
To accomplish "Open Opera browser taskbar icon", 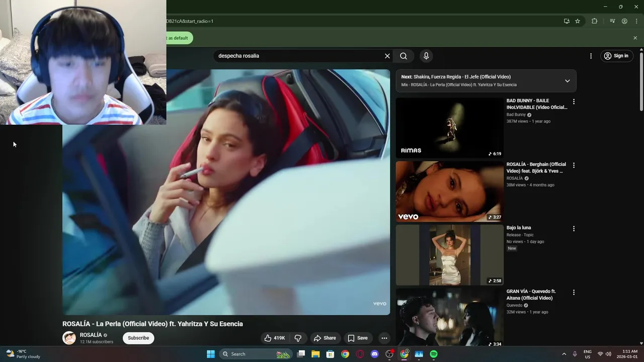I will [360, 354].
